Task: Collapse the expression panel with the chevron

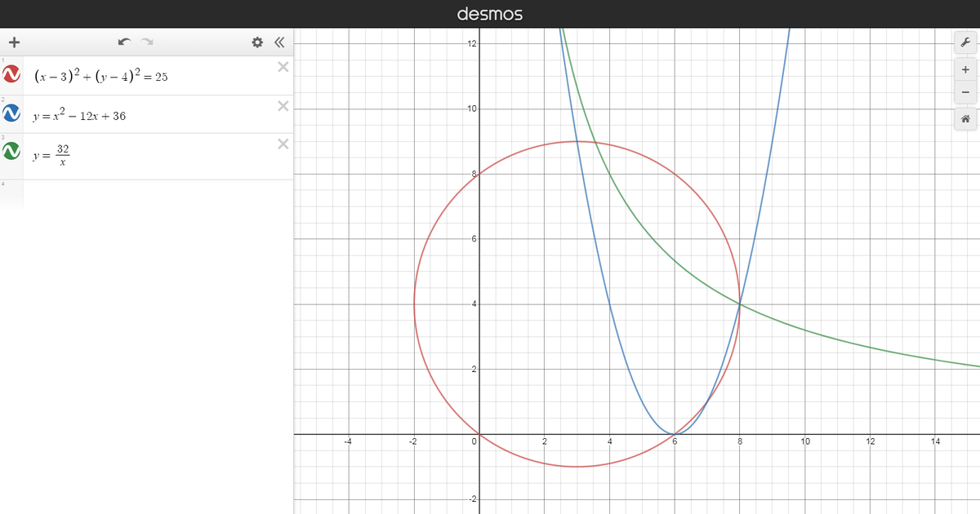Action: point(278,41)
